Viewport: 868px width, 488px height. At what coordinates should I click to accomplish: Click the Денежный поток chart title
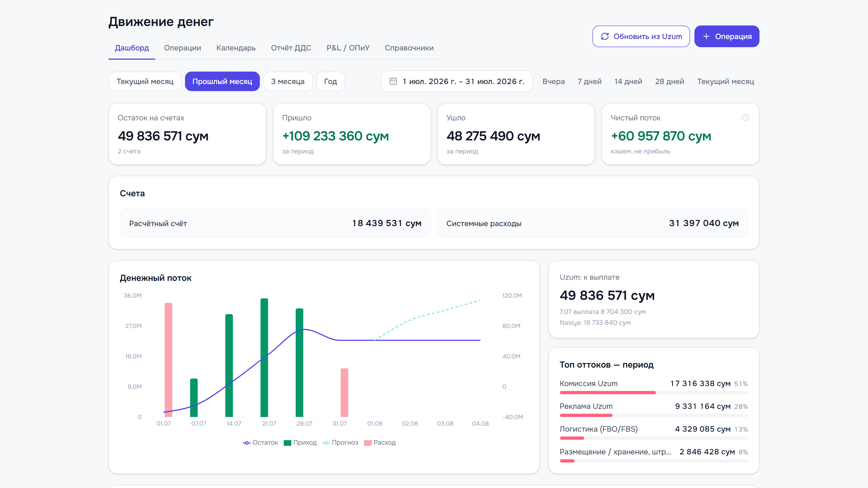(x=156, y=278)
